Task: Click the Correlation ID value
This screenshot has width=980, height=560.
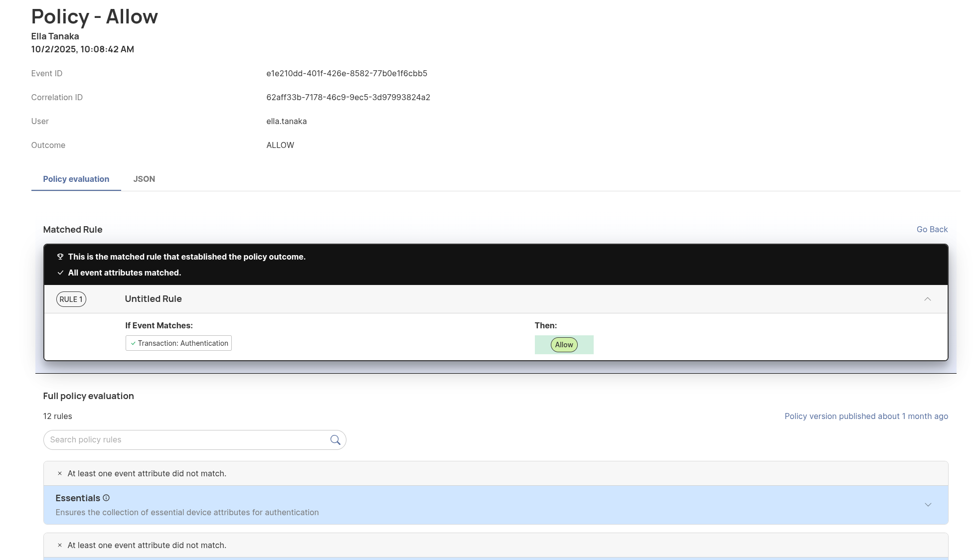Action: (x=348, y=97)
